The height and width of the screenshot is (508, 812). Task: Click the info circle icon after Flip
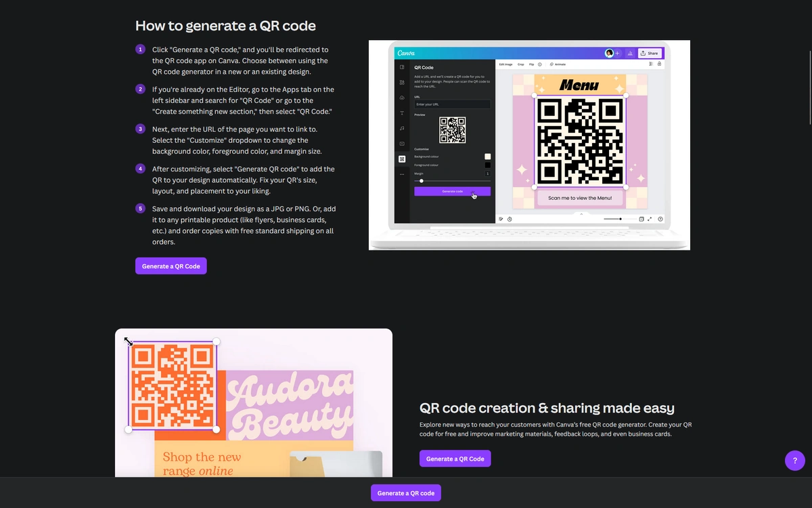(x=540, y=64)
